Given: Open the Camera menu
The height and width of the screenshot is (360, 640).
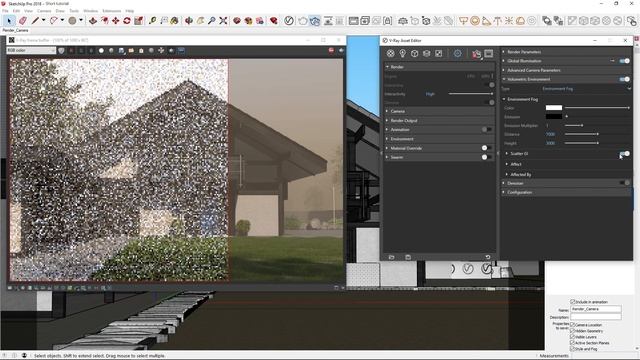Looking at the screenshot, I should tap(44, 11).
